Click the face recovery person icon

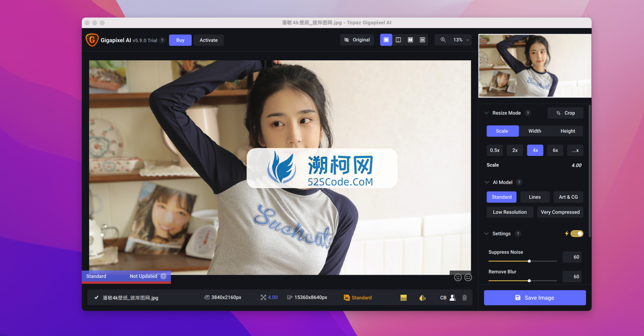coord(452,298)
